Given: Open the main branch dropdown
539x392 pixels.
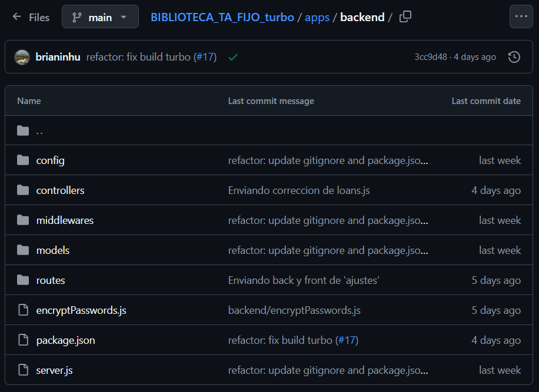Looking at the screenshot, I should pyautogui.click(x=100, y=17).
